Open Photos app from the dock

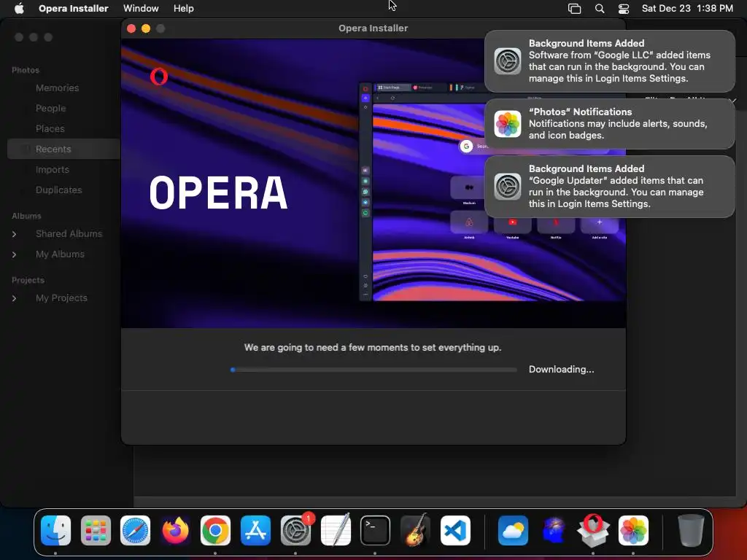click(633, 531)
